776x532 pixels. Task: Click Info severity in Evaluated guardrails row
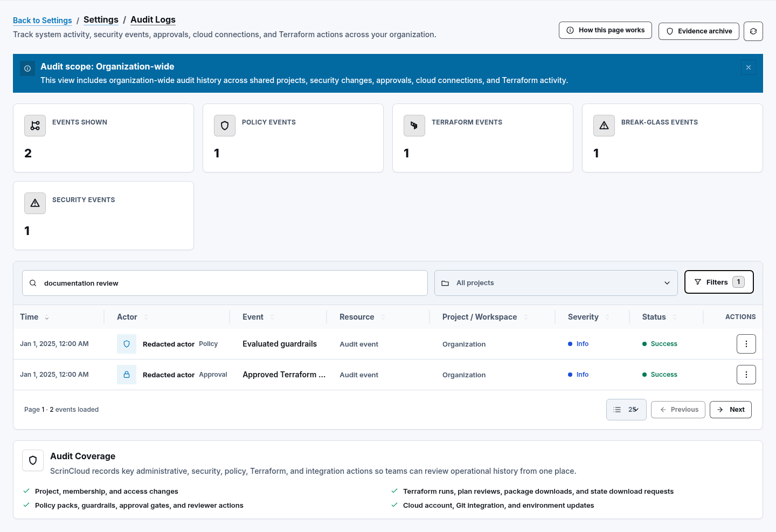pos(578,344)
